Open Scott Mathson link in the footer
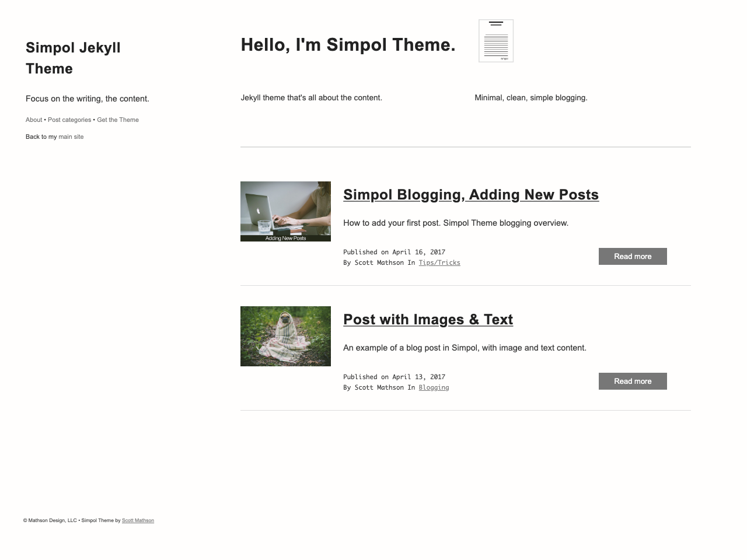This screenshot has width=747, height=560. click(138, 520)
